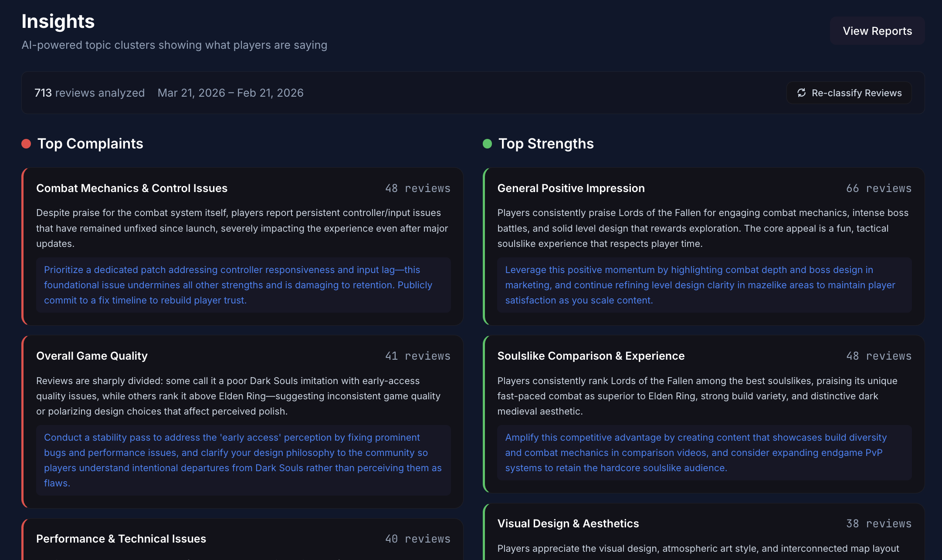
Task: Open View Reports
Action: [x=877, y=30]
